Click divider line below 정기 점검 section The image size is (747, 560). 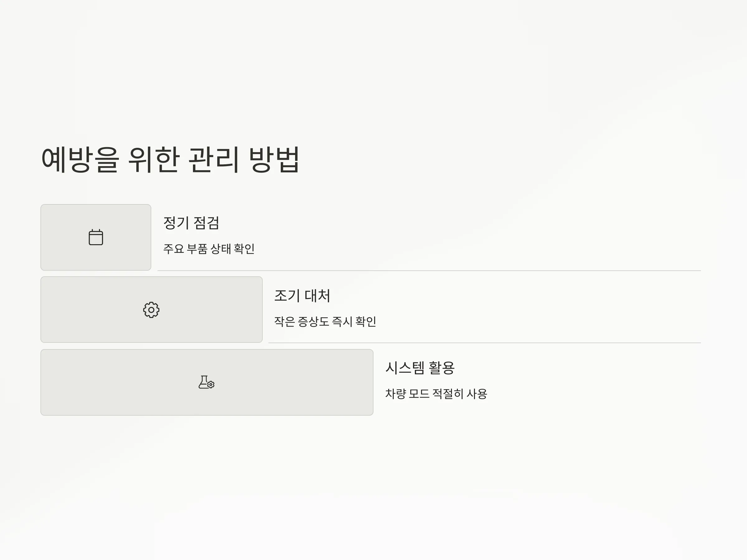[429, 271]
